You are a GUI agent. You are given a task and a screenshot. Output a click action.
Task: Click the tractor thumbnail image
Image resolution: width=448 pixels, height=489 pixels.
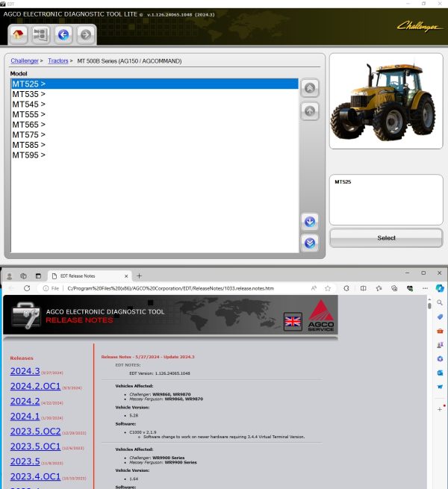[386, 101]
